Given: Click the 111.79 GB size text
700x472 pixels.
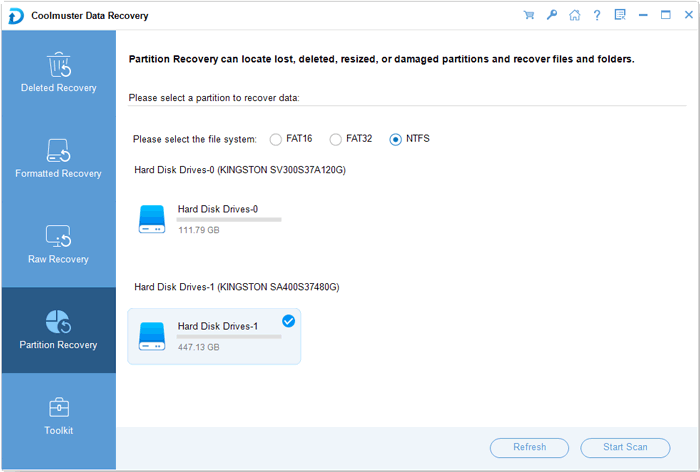Looking at the screenshot, I should coord(199,230).
